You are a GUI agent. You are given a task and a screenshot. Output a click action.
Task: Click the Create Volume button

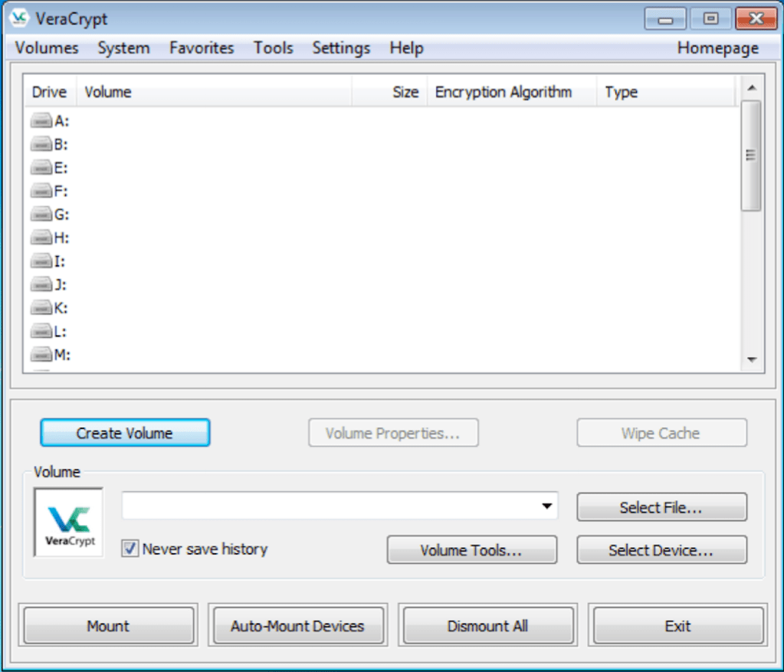(125, 433)
